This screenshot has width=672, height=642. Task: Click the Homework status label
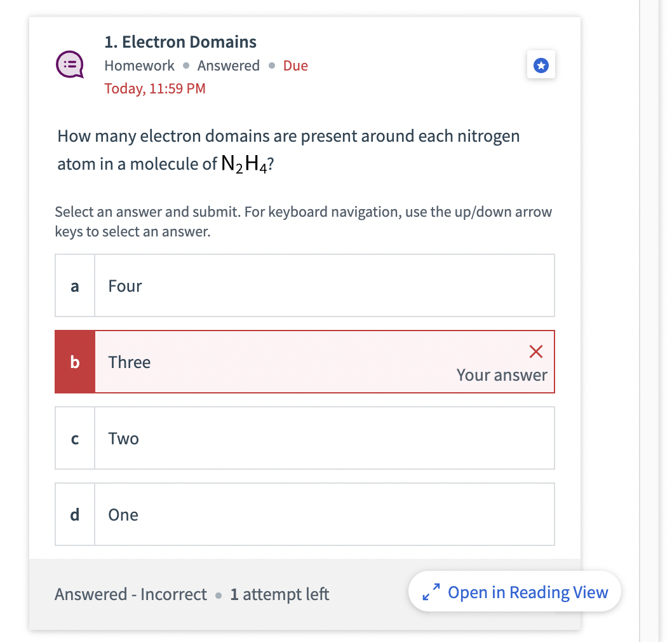[139, 65]
